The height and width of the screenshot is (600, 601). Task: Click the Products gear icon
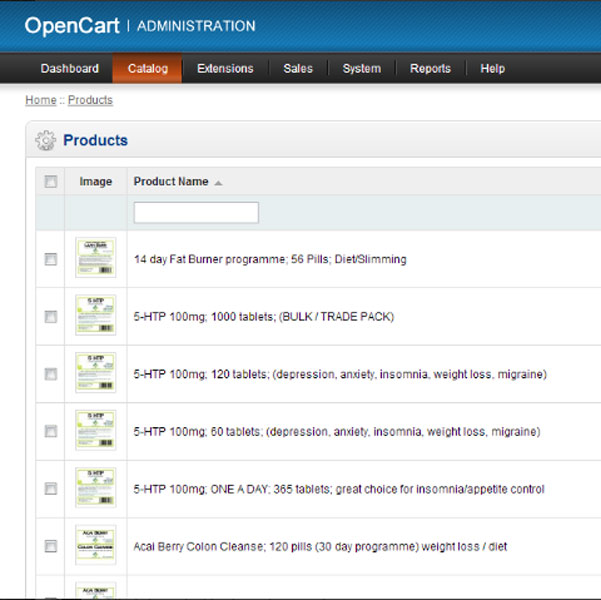click(45, 141)
